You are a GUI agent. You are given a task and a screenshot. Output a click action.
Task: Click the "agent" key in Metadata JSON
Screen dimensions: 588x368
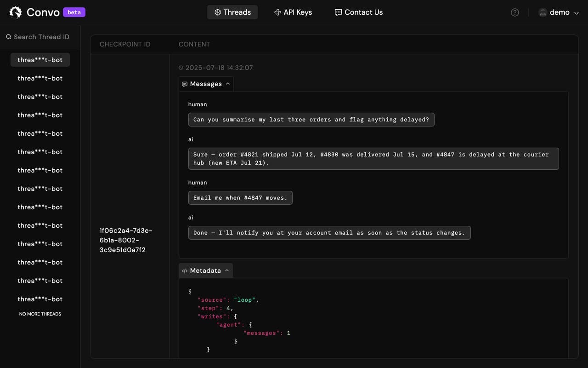coord(229,325)
